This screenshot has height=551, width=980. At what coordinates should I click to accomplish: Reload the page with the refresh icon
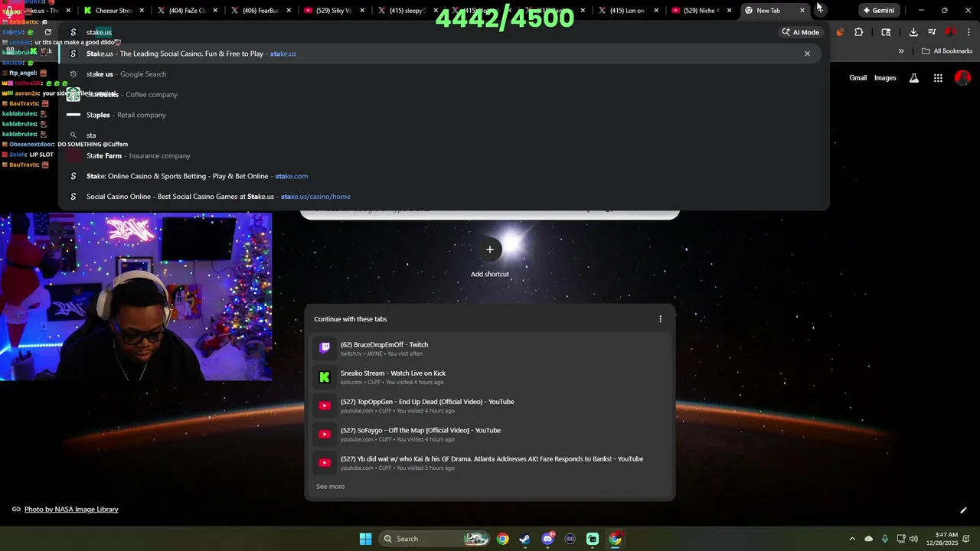click(x=47, y=32)
